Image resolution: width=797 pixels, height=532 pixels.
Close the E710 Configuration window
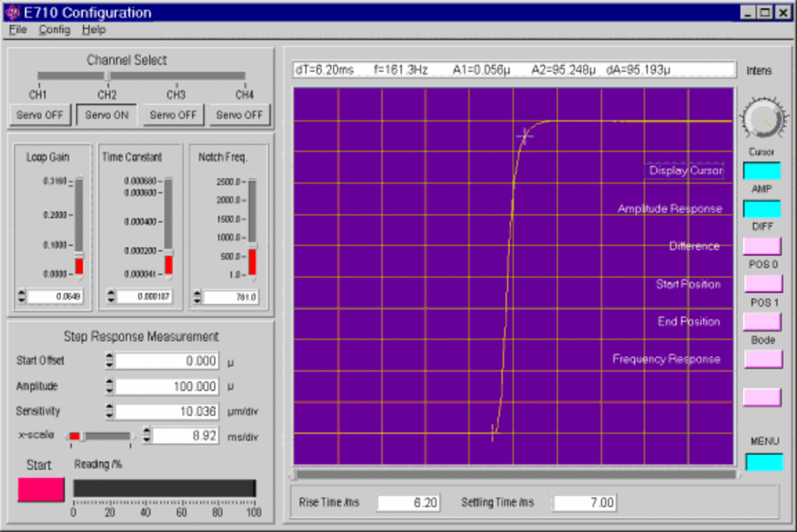784,12
